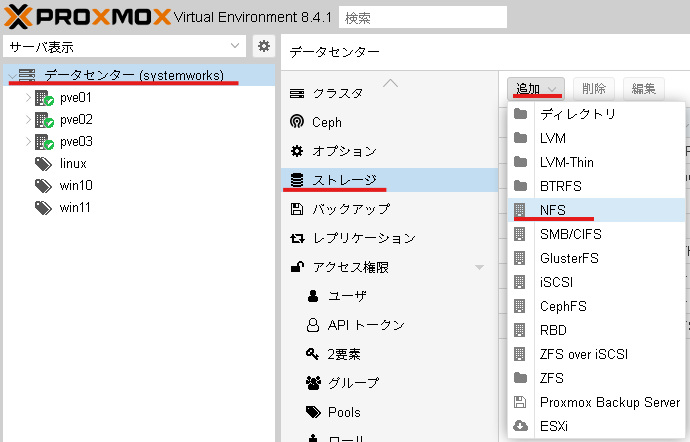The image size is (690, 442).
Task: Collapse the データセンター tree node
Action: click(12, 76)
